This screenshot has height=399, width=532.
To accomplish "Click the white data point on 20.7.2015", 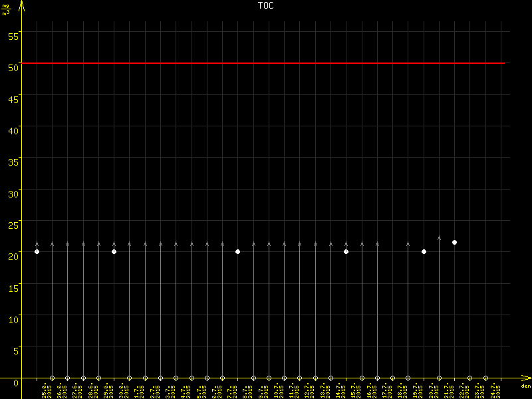I will [424, 251].
